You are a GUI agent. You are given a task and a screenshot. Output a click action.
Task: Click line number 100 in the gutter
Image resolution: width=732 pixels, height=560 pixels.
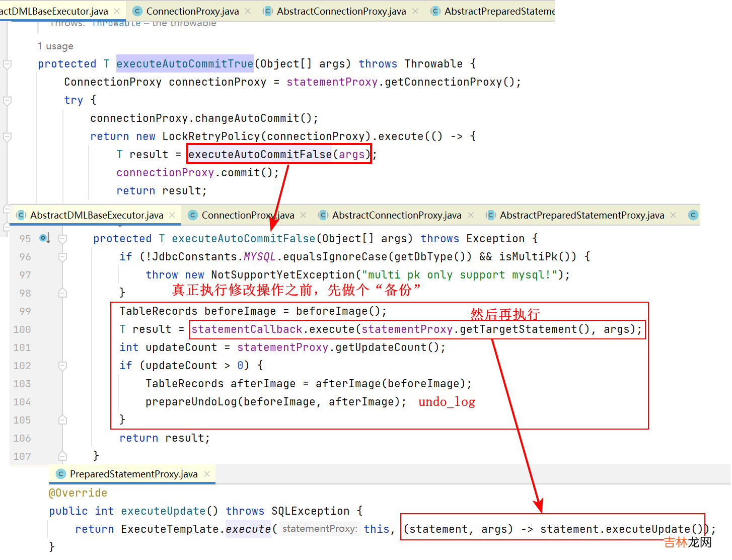[22, 329]
